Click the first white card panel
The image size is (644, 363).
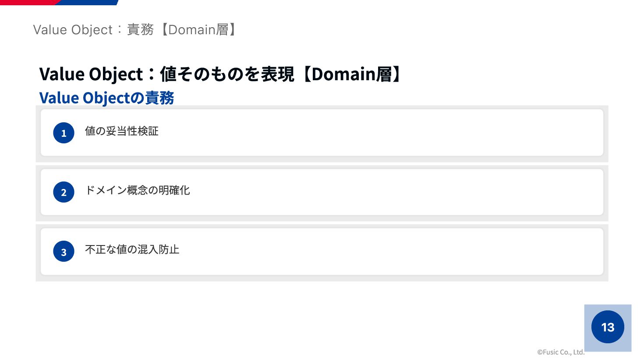tap(322, 133)
